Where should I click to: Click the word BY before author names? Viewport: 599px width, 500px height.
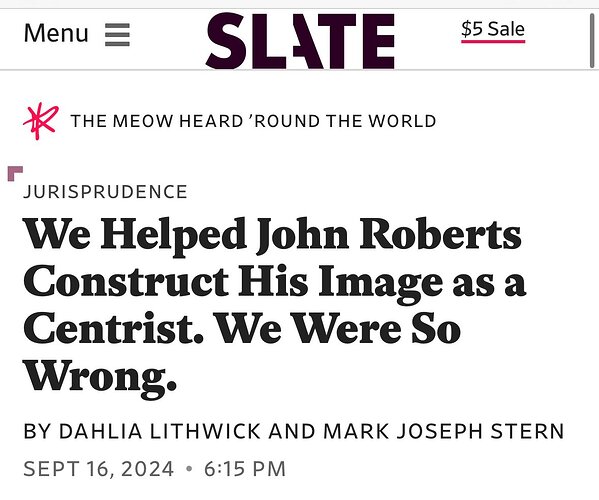coord(37,431)
